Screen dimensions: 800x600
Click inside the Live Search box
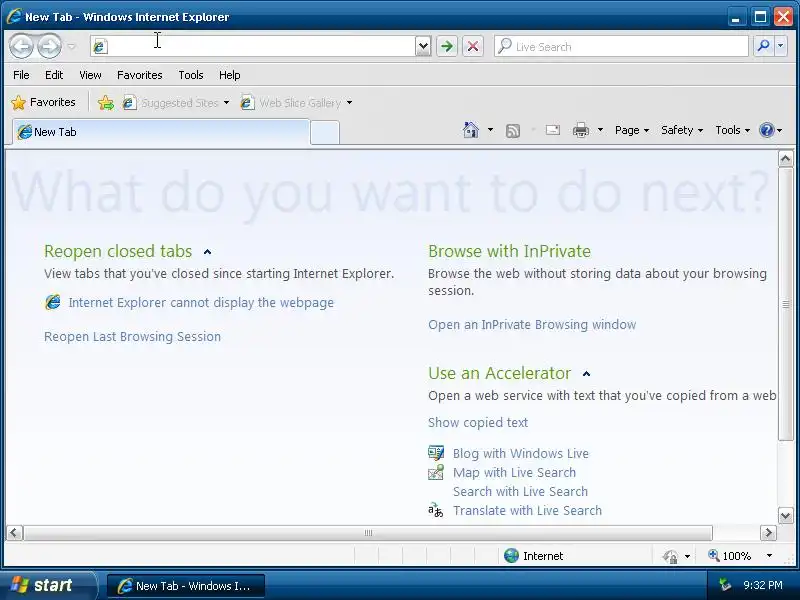click(x=621, y=46)
